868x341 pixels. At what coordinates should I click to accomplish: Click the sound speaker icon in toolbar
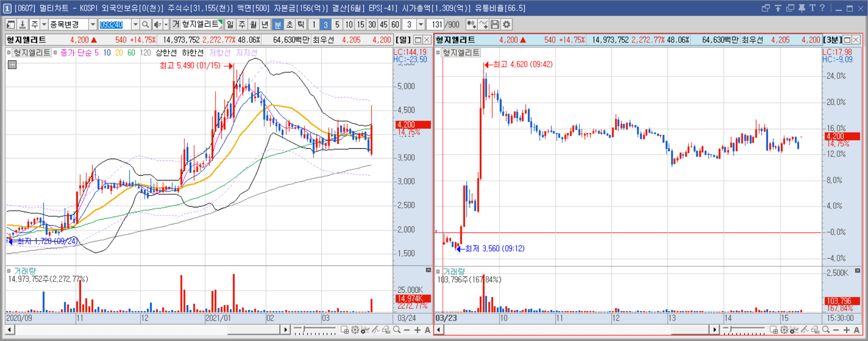158,24
